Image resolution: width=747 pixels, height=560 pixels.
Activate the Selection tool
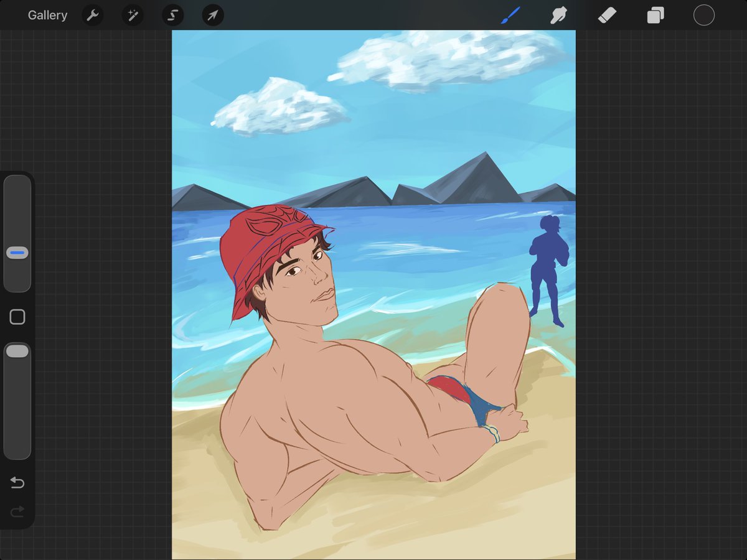tap(173, 15)
